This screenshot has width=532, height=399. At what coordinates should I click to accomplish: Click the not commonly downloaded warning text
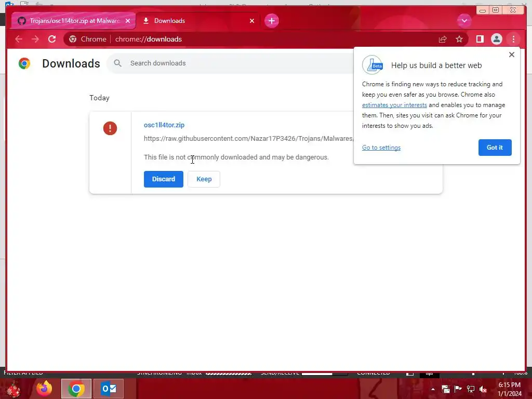(x=236, y=157)
